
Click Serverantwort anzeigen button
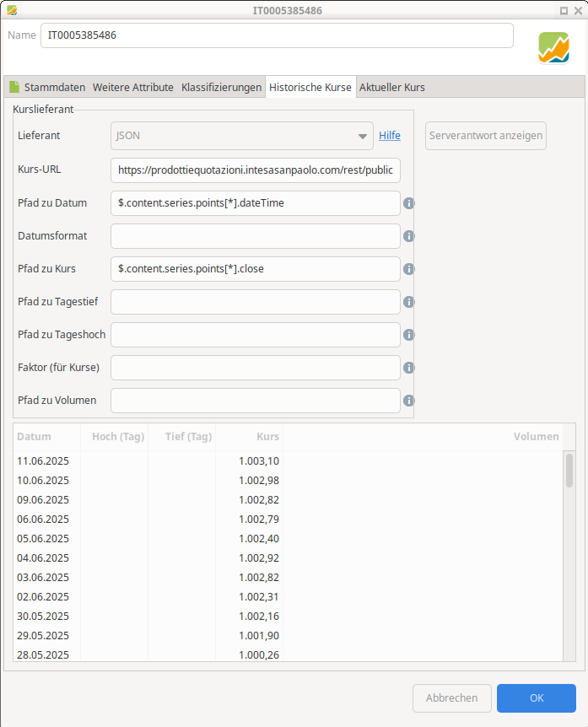pos(486,136)
